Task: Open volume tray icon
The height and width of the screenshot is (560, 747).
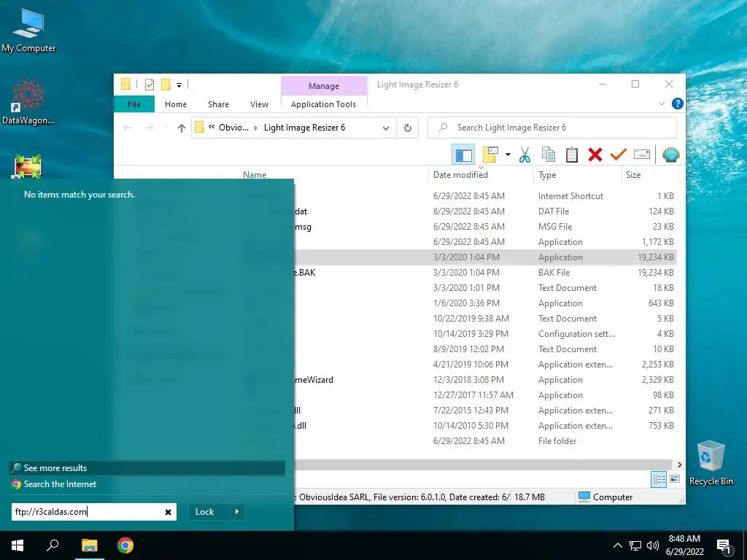Action: 653,545
